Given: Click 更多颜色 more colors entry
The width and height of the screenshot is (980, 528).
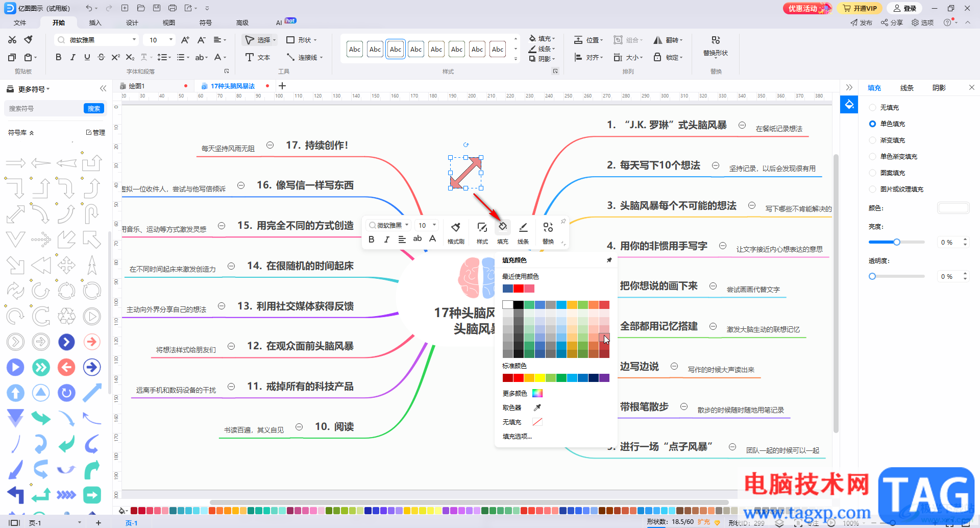Looking at the screenshot, I should pyautogui.click(x=523, y=393).
